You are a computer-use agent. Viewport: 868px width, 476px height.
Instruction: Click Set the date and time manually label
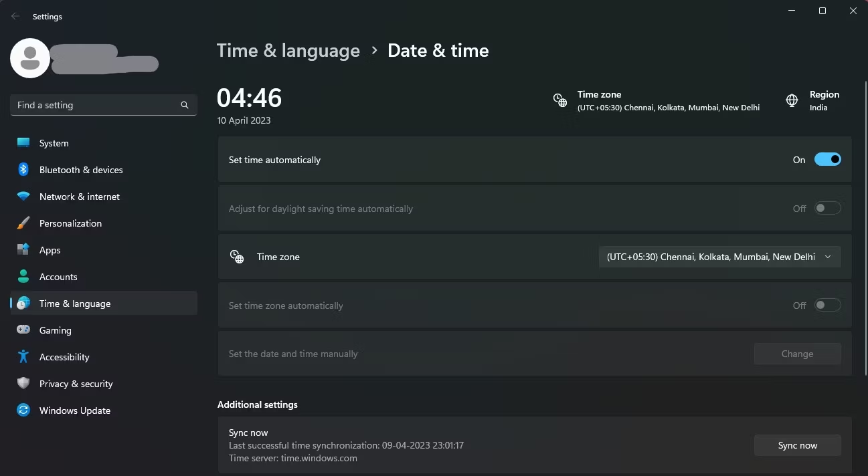click(293, 354)
